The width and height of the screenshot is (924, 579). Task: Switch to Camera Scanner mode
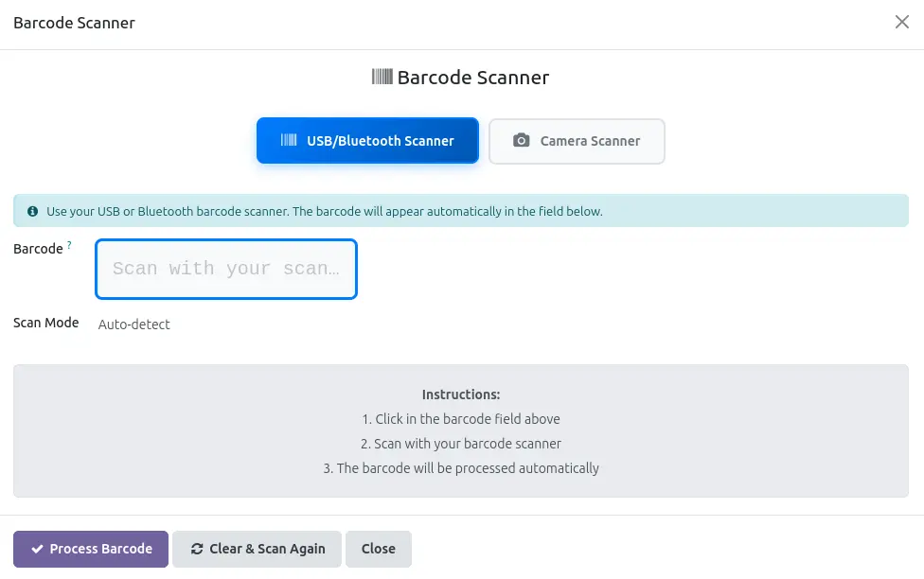click(577, 141)
